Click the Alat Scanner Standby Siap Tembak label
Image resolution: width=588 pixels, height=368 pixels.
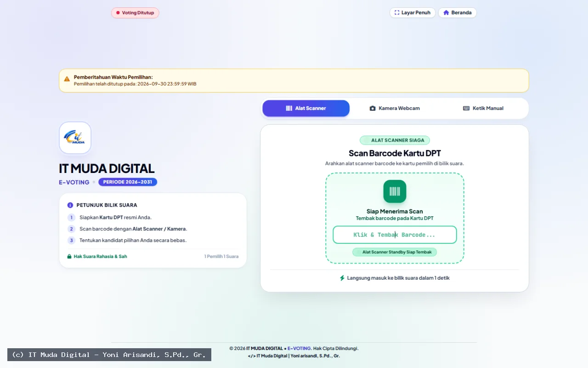click(395, 252)
